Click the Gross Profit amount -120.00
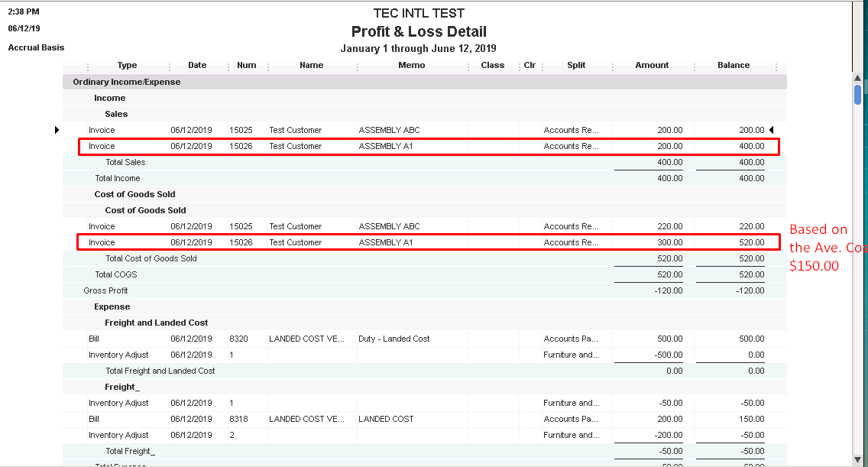 coord(667,290)
